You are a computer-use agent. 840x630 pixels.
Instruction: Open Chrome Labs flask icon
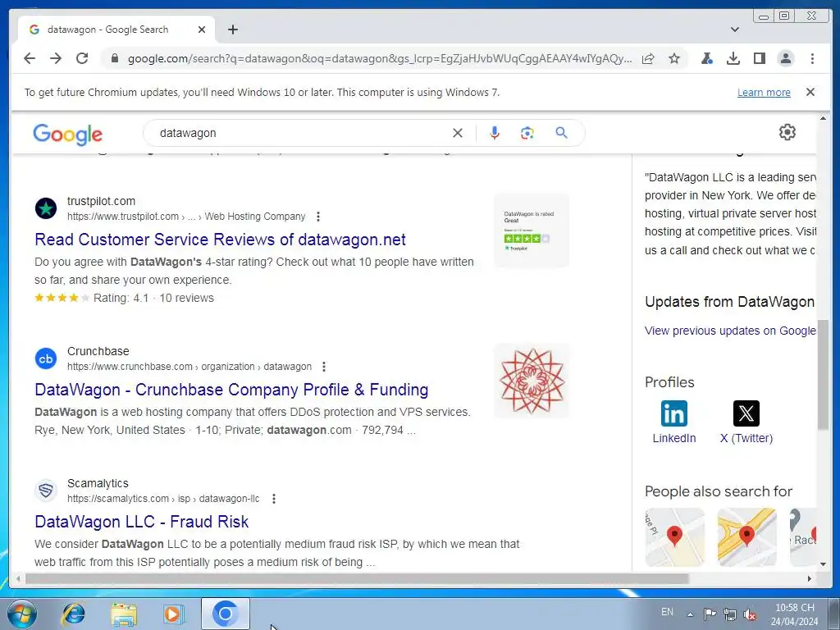(x=706, y=58)
